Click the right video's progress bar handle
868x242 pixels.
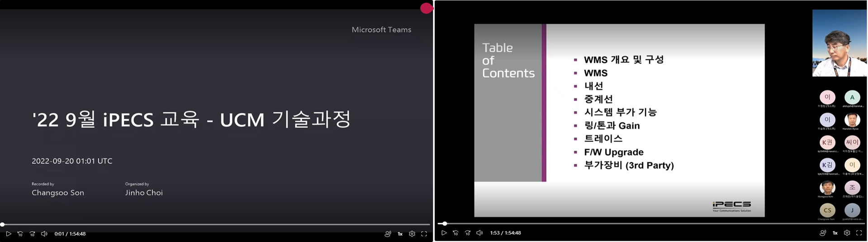click(445, 223)
